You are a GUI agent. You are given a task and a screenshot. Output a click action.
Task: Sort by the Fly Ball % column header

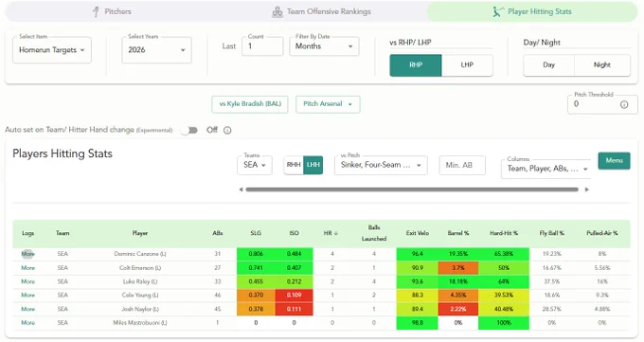551,233
